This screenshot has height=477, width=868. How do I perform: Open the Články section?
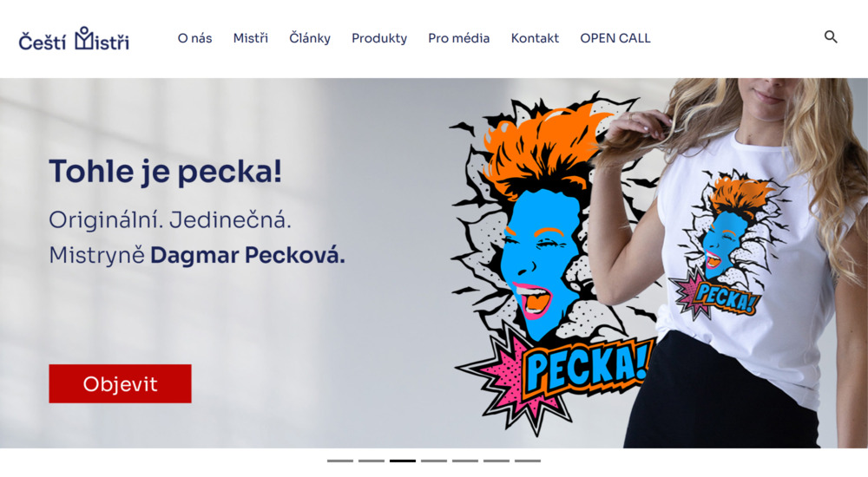point(310,38)
